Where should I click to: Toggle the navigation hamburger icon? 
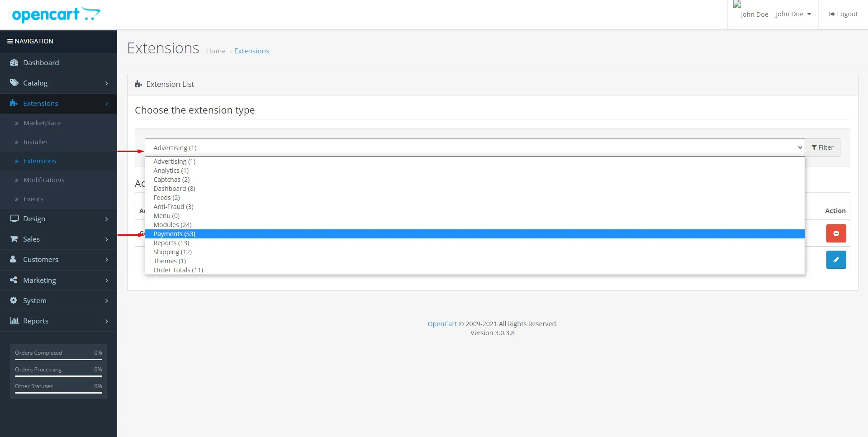tap(10, 41)
